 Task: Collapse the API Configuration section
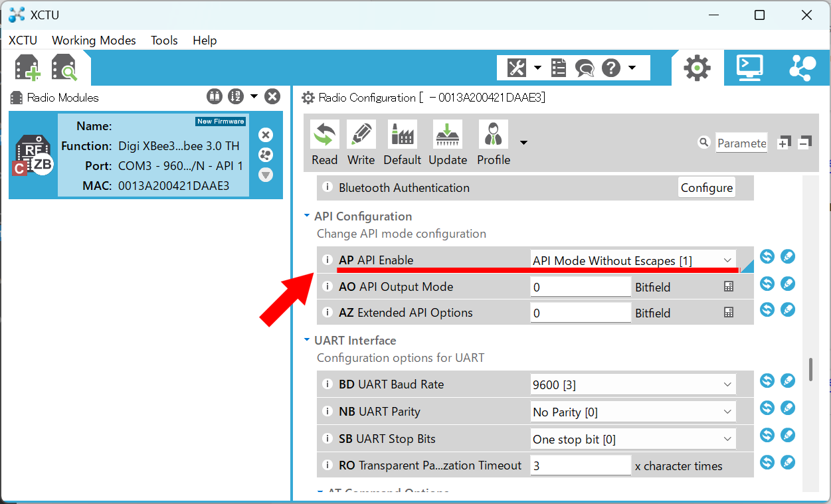[307, 216]
